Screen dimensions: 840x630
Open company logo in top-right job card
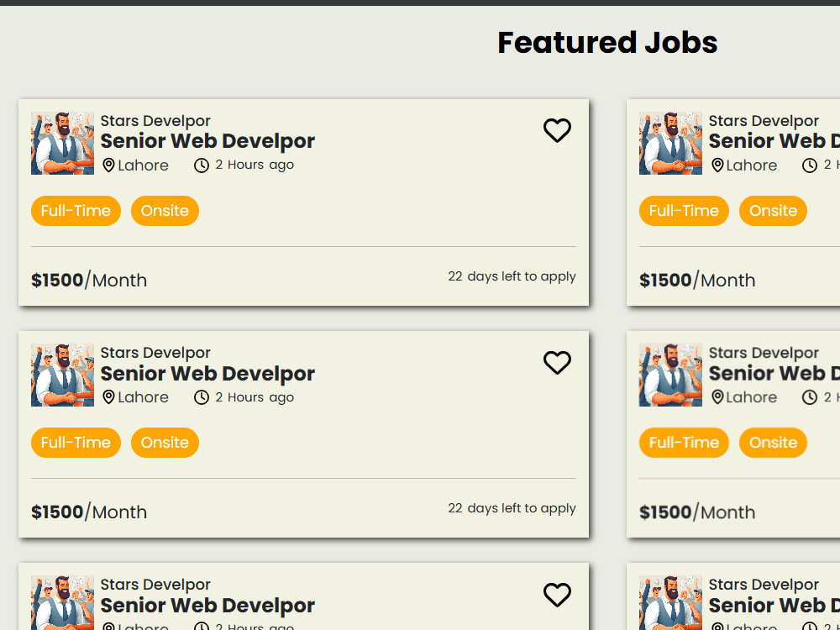coord(670,143)
